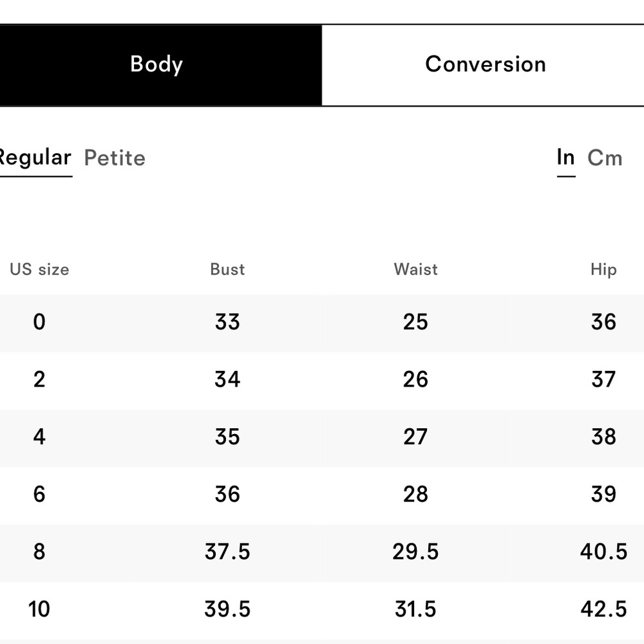
Task: Click the US size column header
Action: click(39, 269)
